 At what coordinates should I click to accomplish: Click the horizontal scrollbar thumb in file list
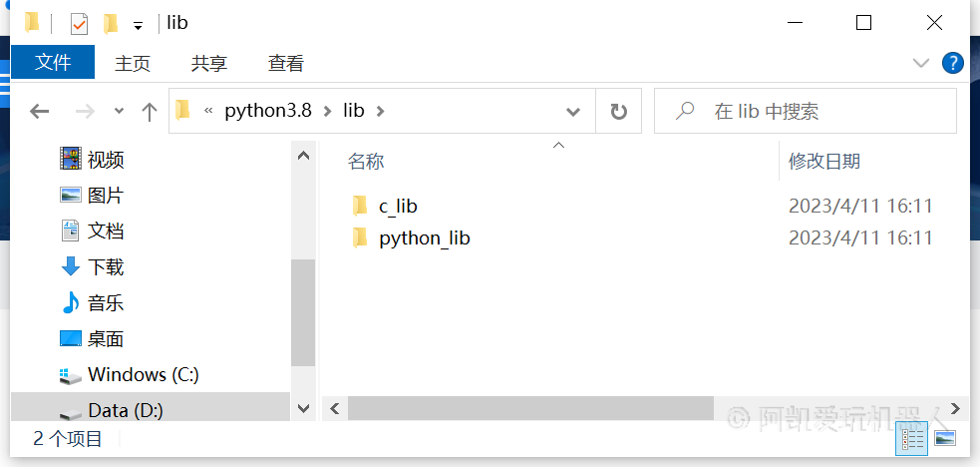coord(530,408)
